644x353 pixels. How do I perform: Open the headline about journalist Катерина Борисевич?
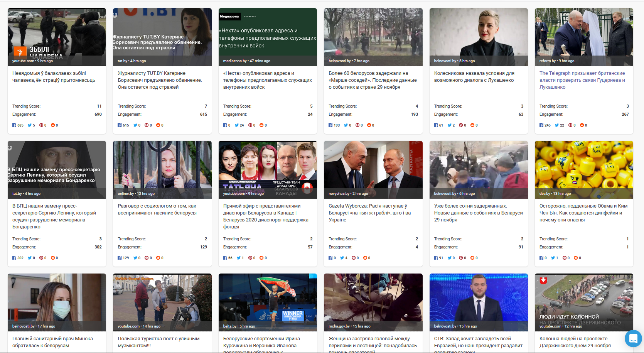[160, 80]
